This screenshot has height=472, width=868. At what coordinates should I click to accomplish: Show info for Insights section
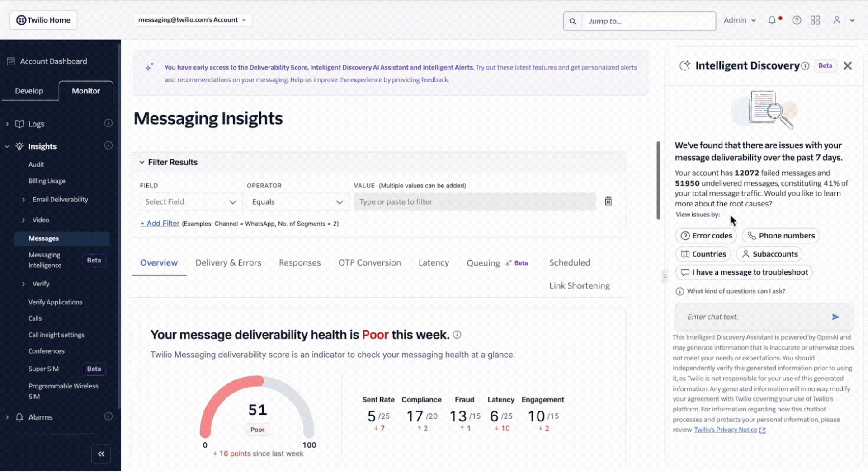click(108, 145)
